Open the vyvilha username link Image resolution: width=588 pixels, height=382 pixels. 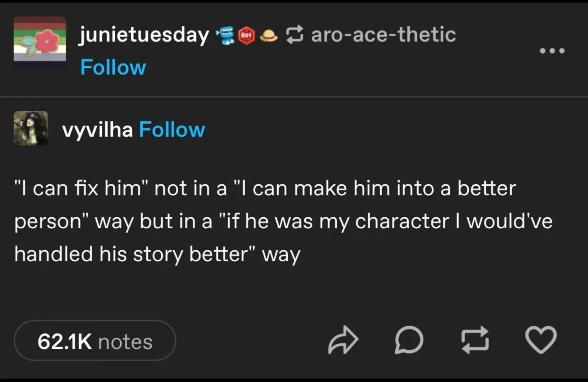98,129
